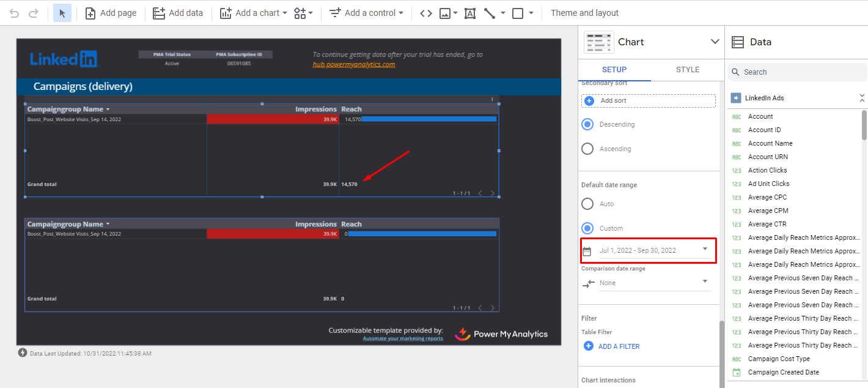
Task: Select the selection mode cursor tool
Action: click(x=62, y=13)
